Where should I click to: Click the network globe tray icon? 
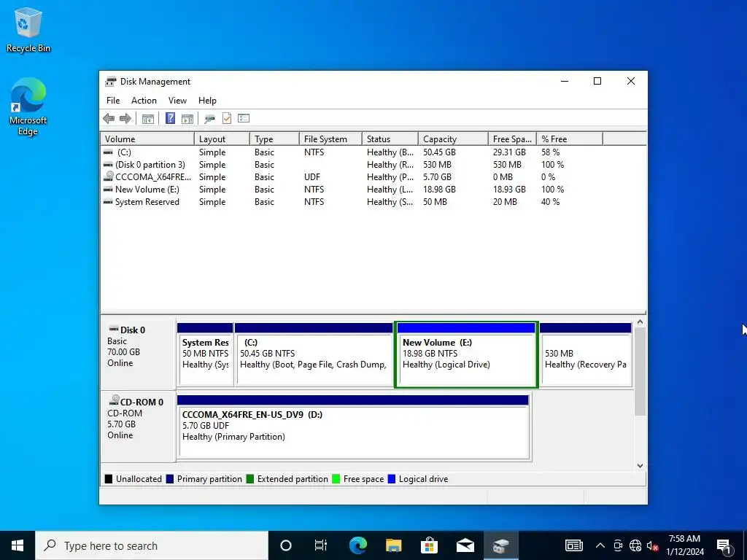pyautogui.click(x=635, y=545)
